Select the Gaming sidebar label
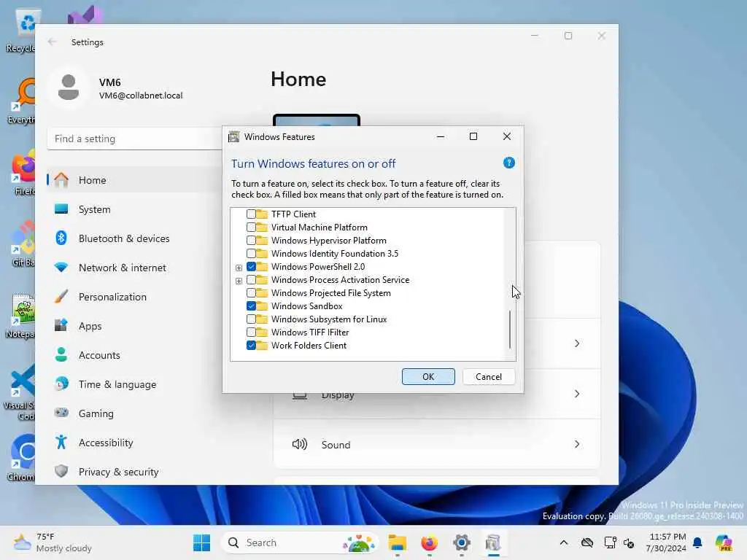 (96, 414)
